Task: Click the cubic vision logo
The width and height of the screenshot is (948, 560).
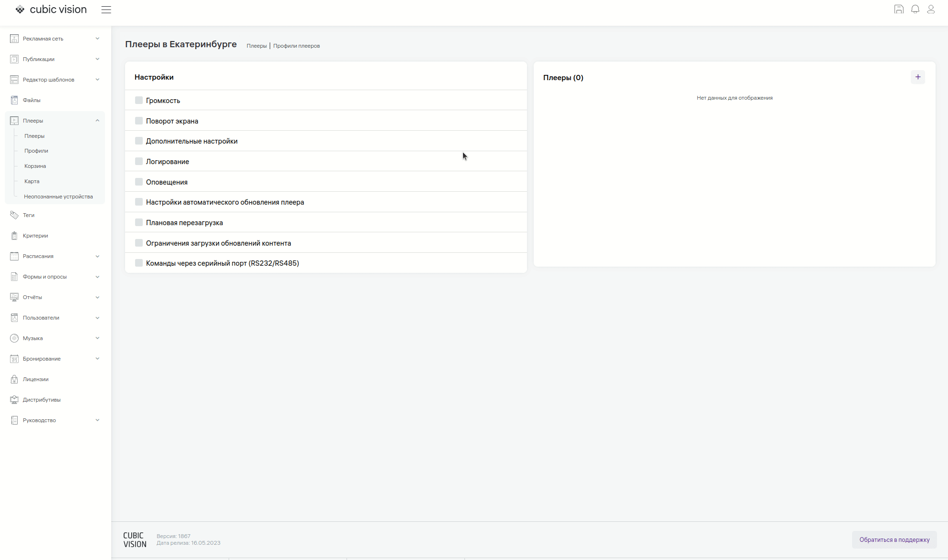Action: point(51,10)
